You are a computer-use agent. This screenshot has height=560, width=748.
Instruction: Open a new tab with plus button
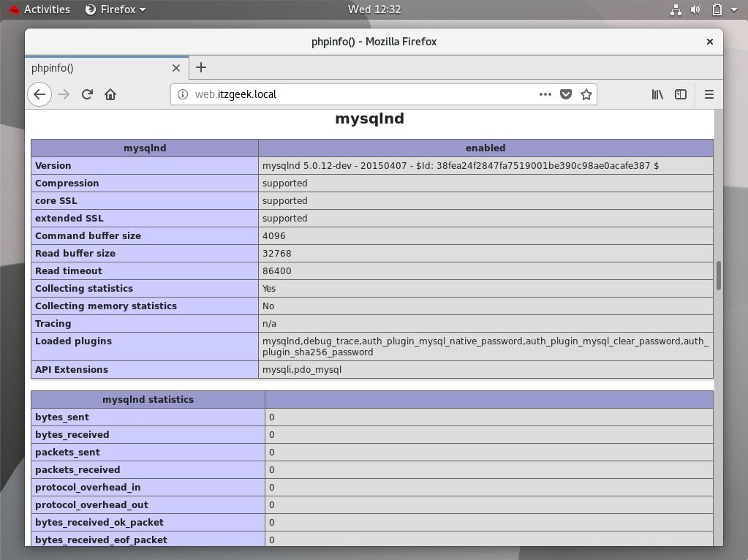[x=201, y=67]
